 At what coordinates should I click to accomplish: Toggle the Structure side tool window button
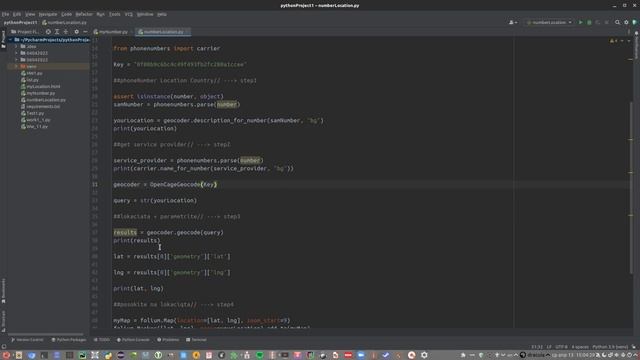[3, 321]
